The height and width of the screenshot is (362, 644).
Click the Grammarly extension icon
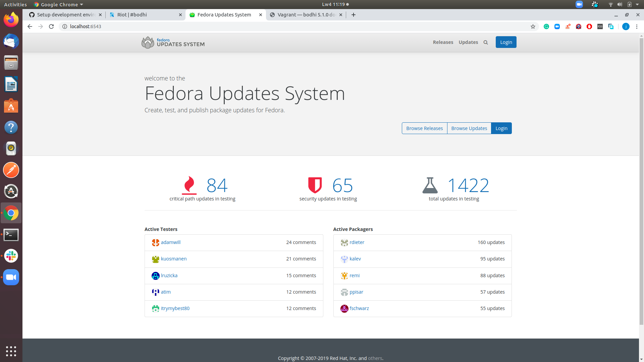(x=546, y=26)
